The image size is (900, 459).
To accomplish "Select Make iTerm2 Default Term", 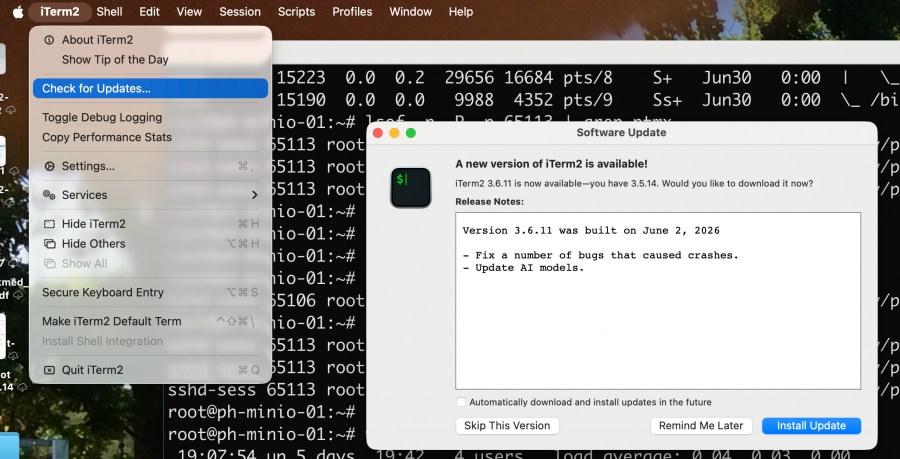I will [x=150, y=321].
